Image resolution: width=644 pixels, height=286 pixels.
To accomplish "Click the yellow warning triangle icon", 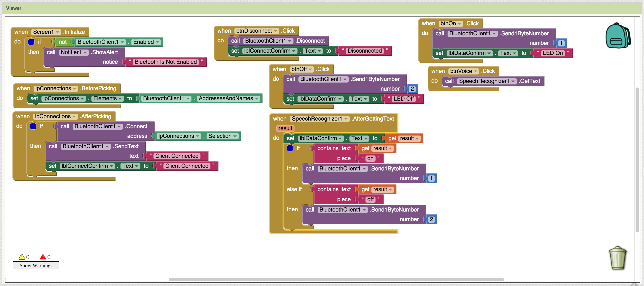I will [22, 257].
